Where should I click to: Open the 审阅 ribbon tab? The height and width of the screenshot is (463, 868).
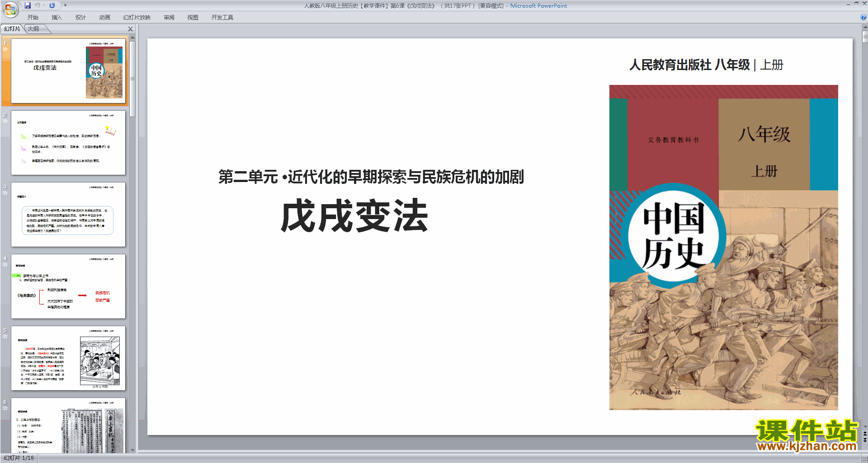click(x=169, y=18)
